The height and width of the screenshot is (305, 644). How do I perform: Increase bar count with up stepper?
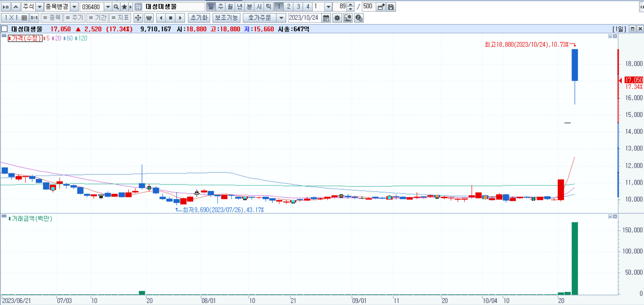351,5
